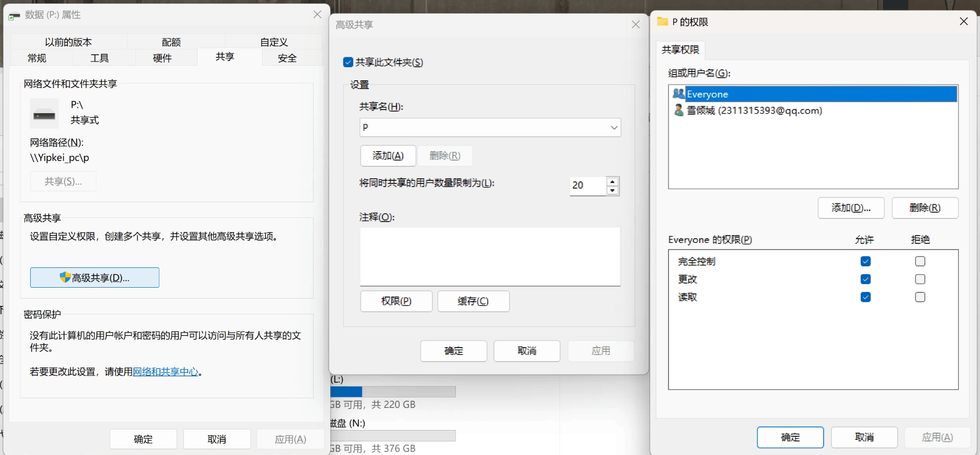980x455 pixels.
Task: Click 删除(R) button in 高级共享 dialog
Action: pos(445,155)
